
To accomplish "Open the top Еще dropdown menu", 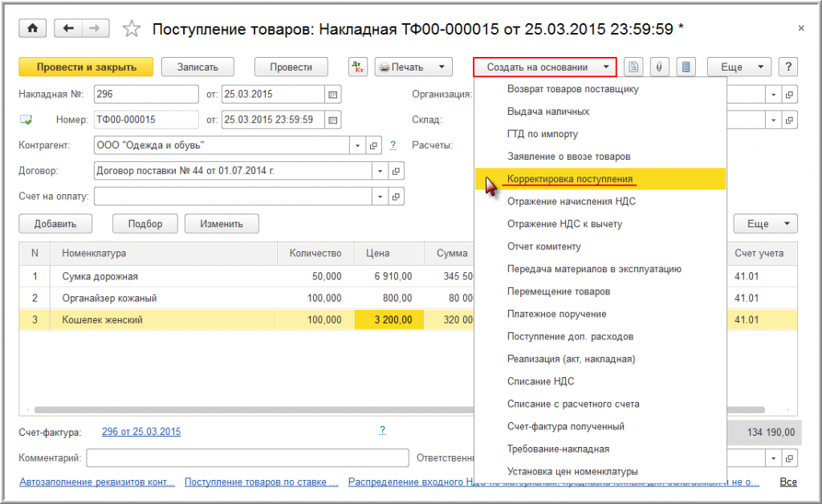I will [739, 67].
